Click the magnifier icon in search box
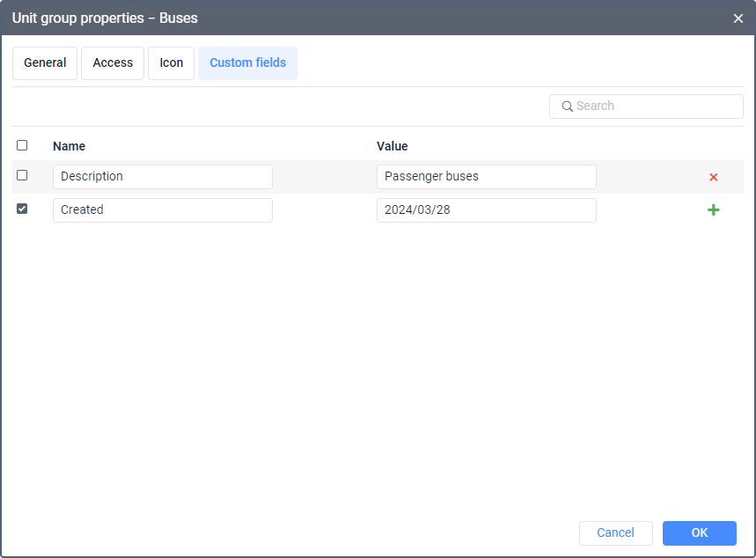Screen dimensions: 756x558 pyautogui.click(x=567, y=106)
